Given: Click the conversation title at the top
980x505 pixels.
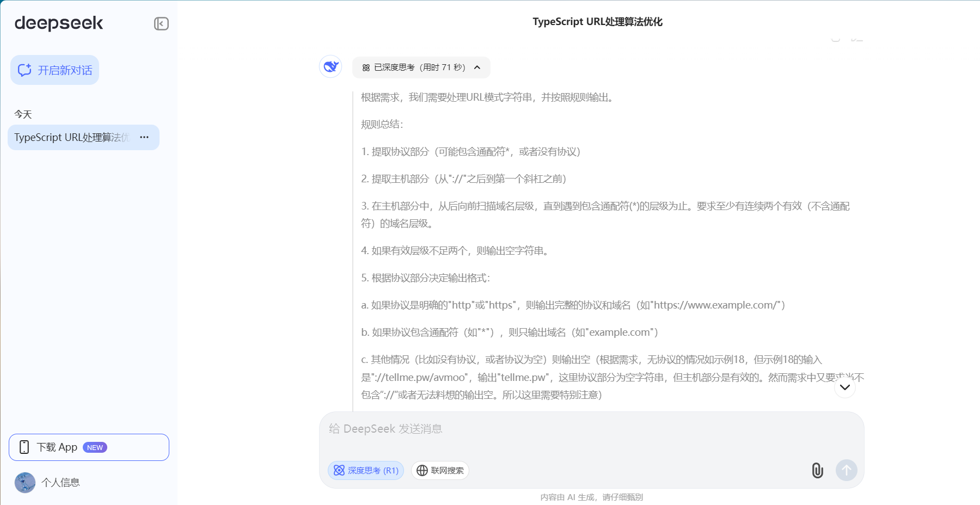Looking at the screenshot, I should pyautogui.click(x=597, y=22).
